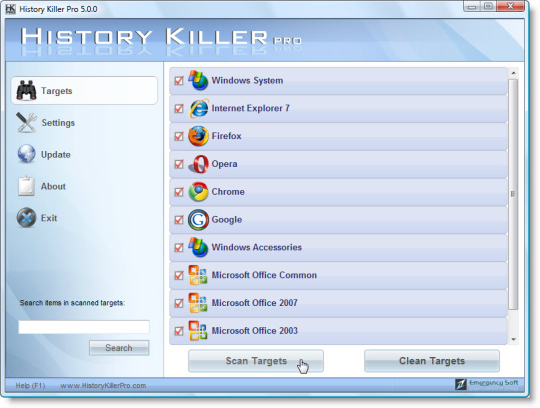Open the Settings section
This screenshot has height=408, width=540.
pyautogui.click(x=58, y=123)
